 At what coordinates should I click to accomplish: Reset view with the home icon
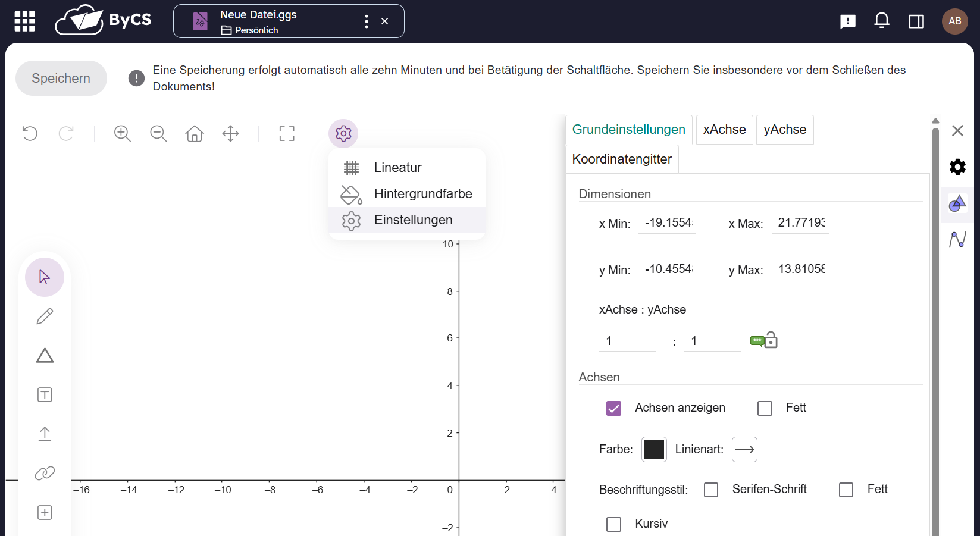(x=195, y=133)
